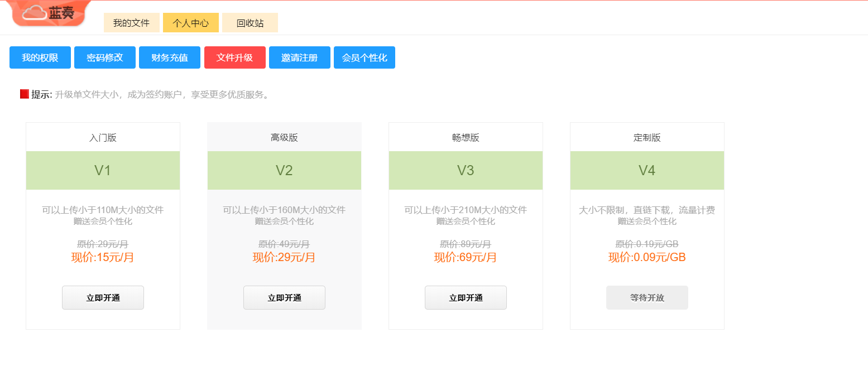The image size is (868, 376).
Task: Click 立即开通 for 入门版 V1
Action: pos(103,297)
